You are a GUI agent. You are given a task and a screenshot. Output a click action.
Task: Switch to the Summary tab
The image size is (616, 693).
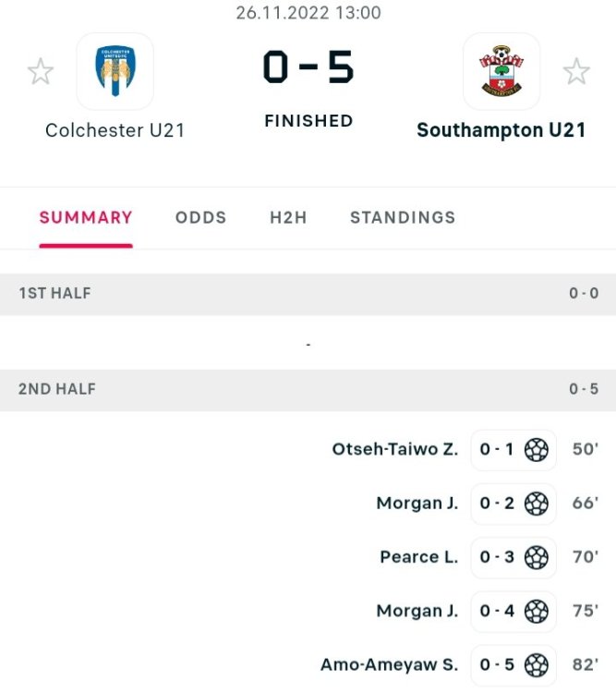click(x=86, y=218)
